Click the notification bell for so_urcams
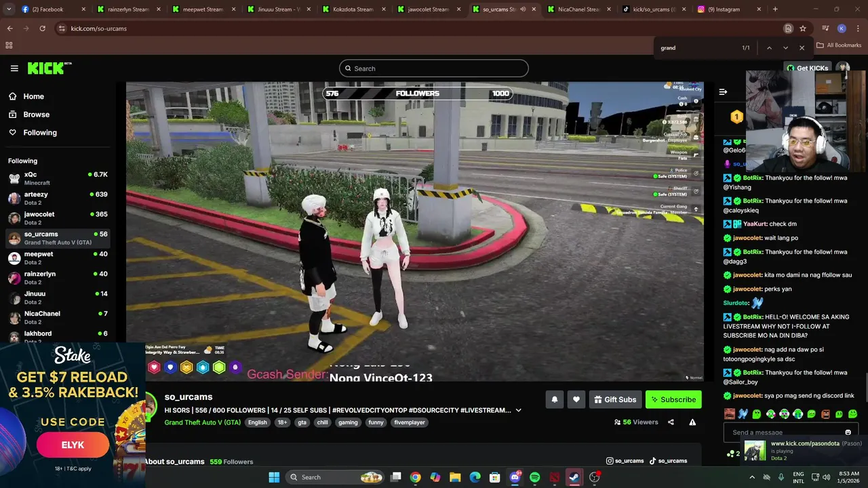Screen dimensions: 868x488 (554, 399)
